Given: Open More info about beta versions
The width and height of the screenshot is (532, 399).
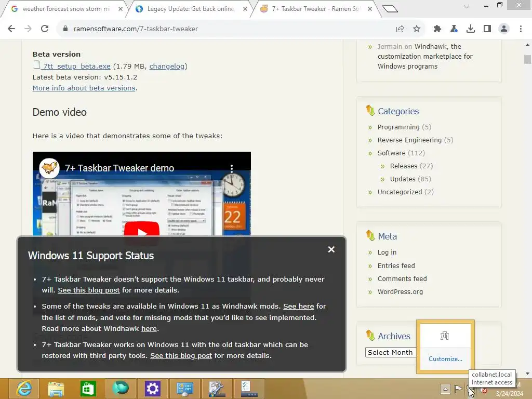Looking at the screenshot, I should coord(84,88).
